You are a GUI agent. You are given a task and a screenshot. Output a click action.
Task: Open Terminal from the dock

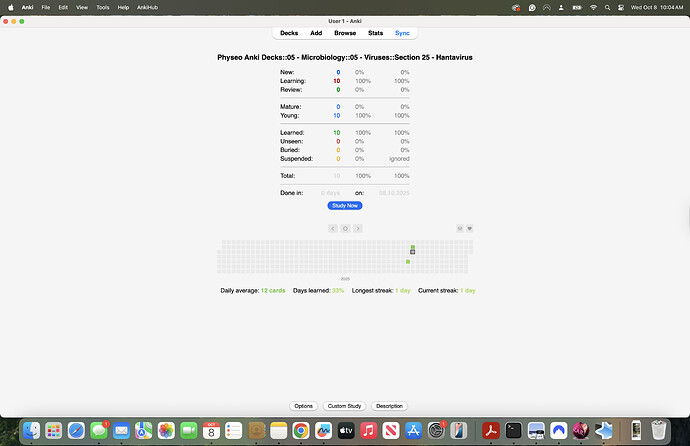click(x=513, y=431)
